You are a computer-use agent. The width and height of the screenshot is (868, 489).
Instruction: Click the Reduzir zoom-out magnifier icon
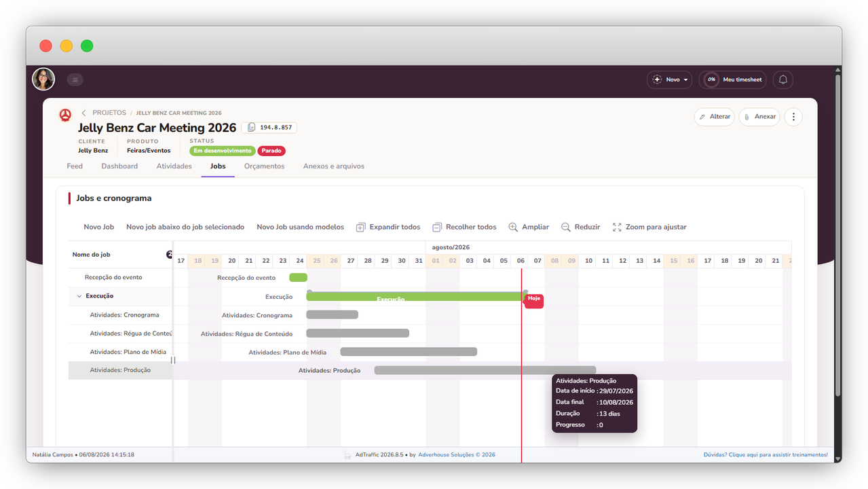[x=566, y=227]
